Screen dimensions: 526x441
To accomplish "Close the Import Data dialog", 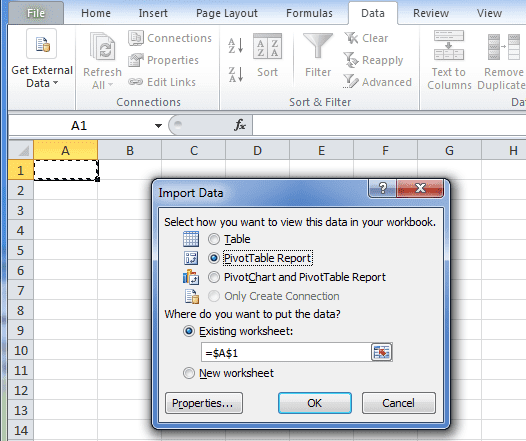I will tap(420, 188).
